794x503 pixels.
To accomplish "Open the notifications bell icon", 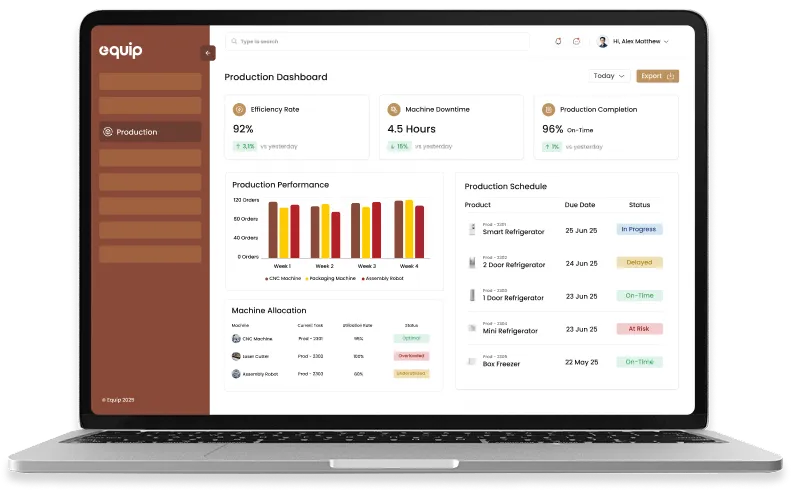I will (x=558, y=41).
